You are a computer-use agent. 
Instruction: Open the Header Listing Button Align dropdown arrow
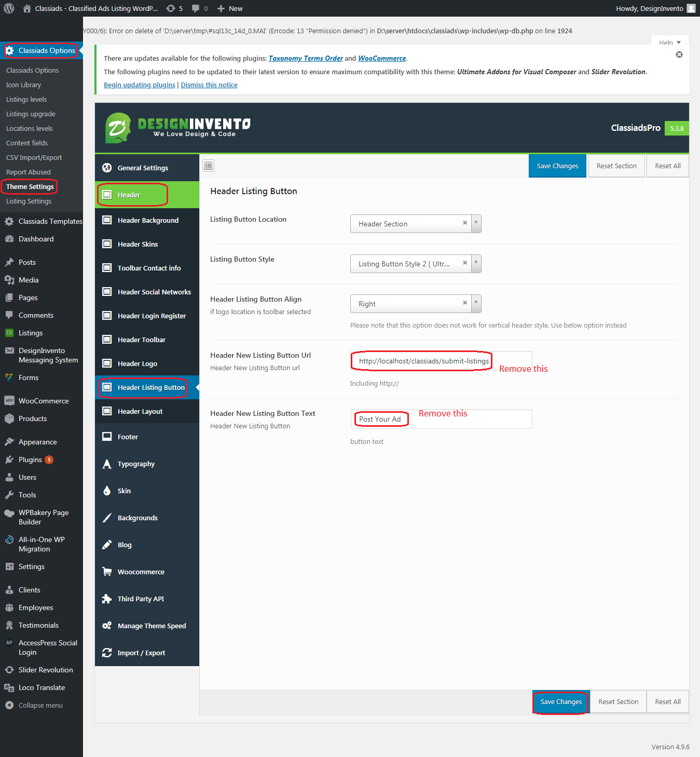[476, 303]
